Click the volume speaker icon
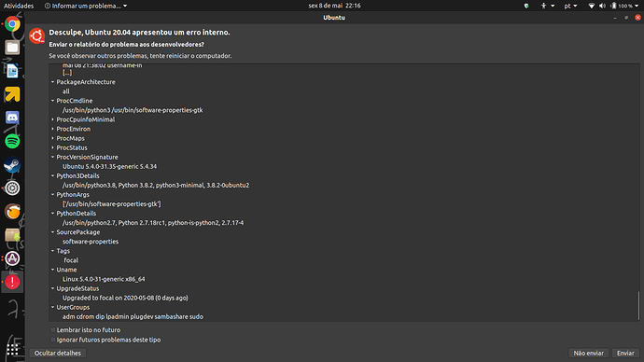 pyautogui.click(x=603, y=6)
